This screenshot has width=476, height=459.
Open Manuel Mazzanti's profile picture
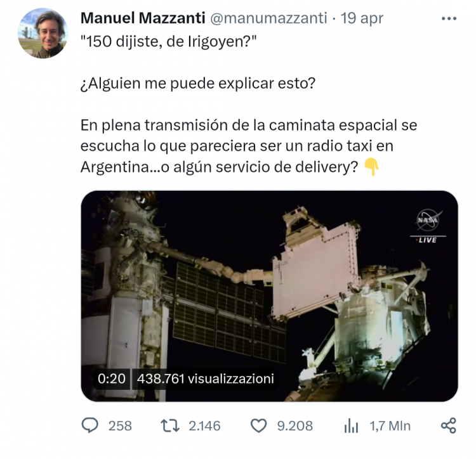click(x=43, y=34)
